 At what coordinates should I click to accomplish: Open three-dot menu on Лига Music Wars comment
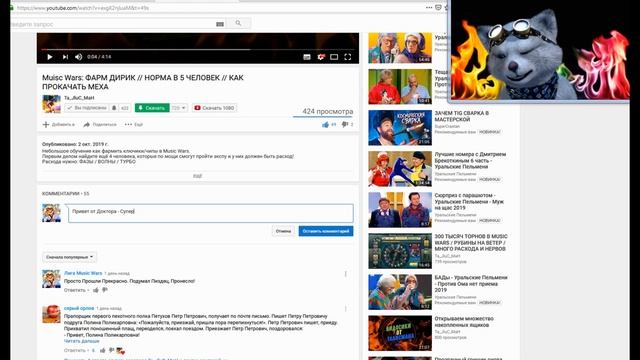click(x=346, y=274)
